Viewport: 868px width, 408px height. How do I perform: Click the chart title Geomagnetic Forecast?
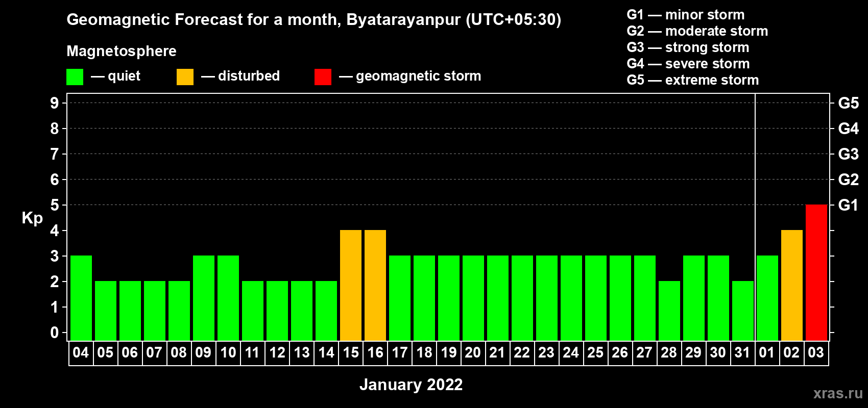pyautogui.click(x=314, y=20)
